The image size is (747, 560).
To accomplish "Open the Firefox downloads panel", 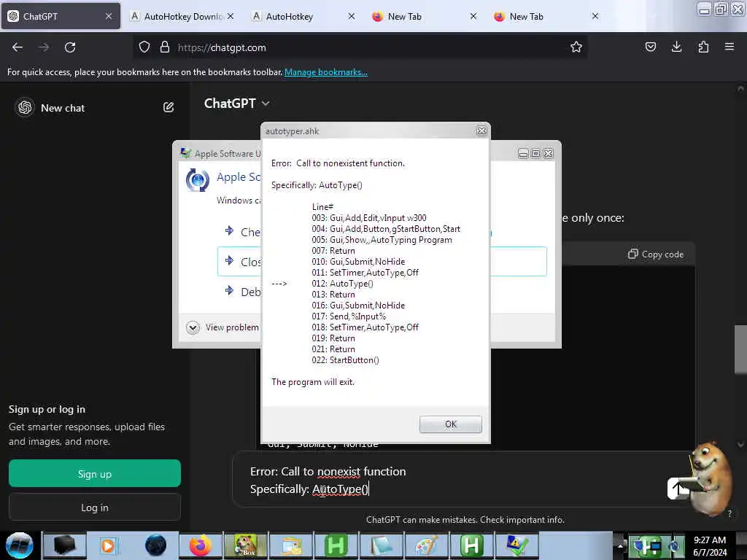I will click(676, 47).
